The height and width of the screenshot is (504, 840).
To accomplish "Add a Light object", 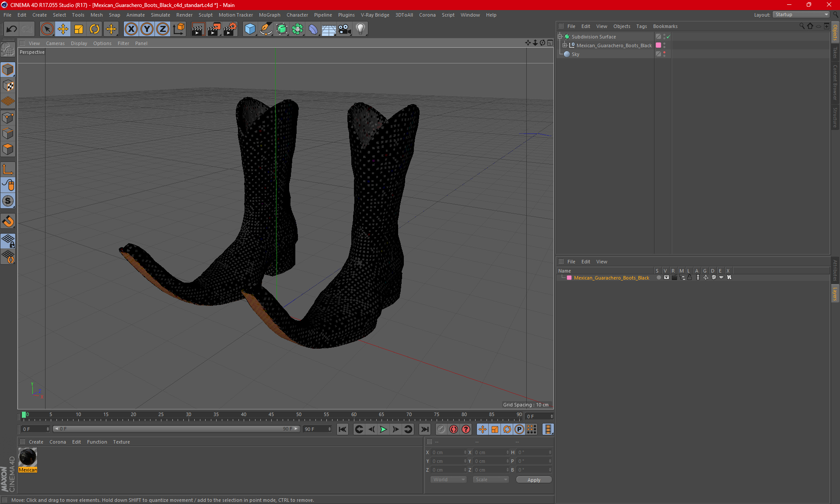I will (360, 29).
